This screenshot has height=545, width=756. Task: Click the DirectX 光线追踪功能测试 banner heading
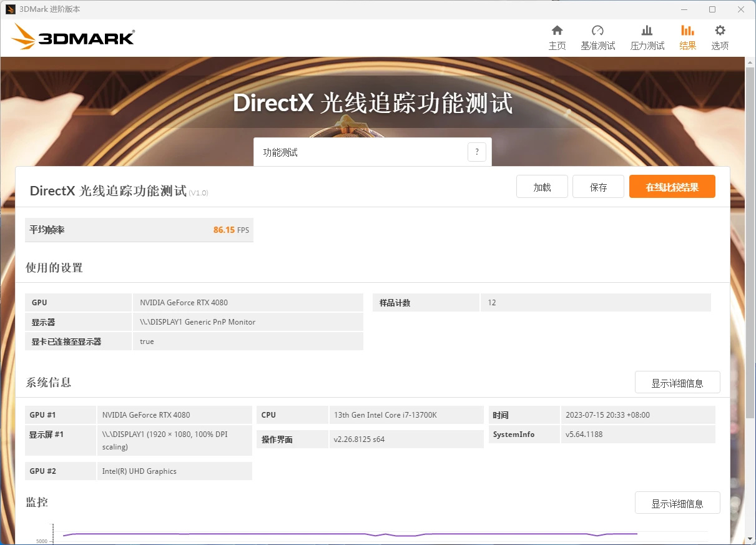pyautogui.click(x=373, y=103)
